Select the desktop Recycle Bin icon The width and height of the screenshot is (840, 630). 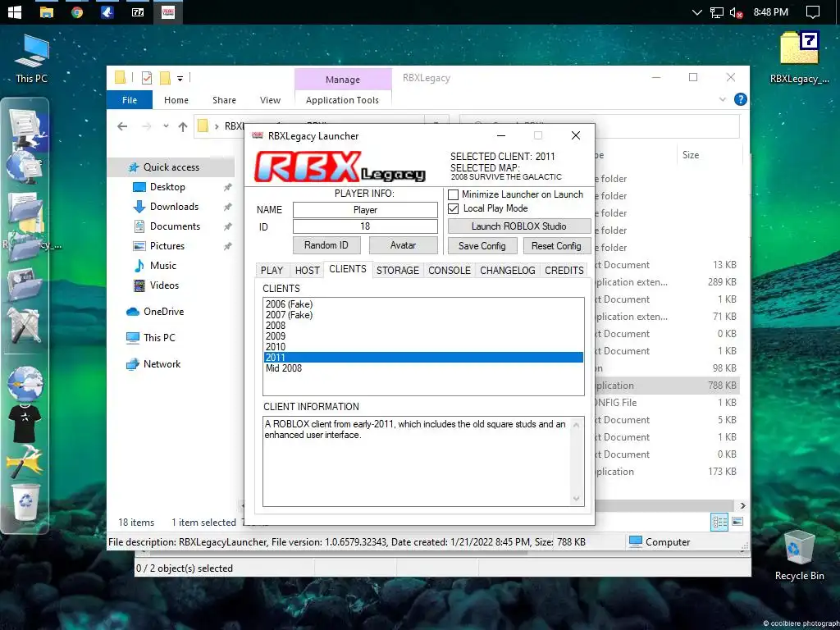[x=799, y=555]
